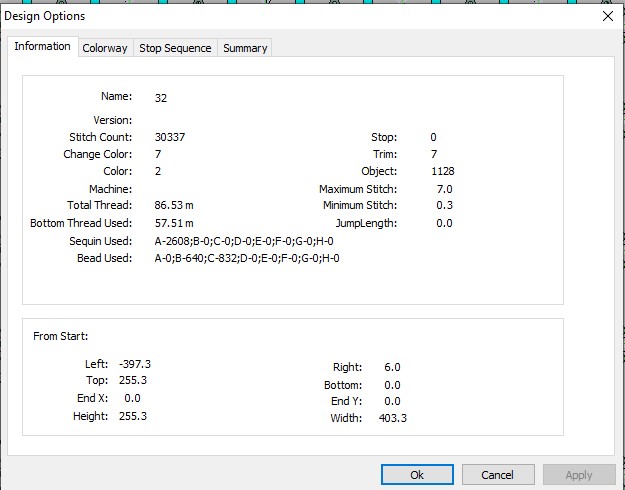Click the Cancel button
This screenshot has height=490, width=625.
coord(498,474)
